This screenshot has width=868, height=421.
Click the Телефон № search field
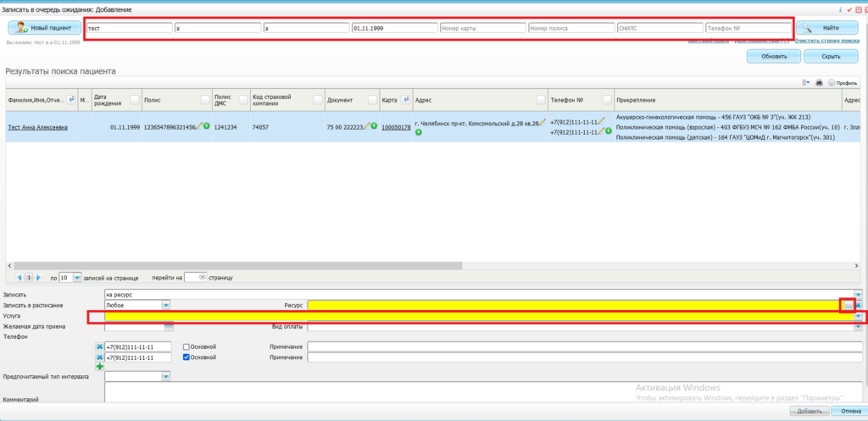[748, 28]
